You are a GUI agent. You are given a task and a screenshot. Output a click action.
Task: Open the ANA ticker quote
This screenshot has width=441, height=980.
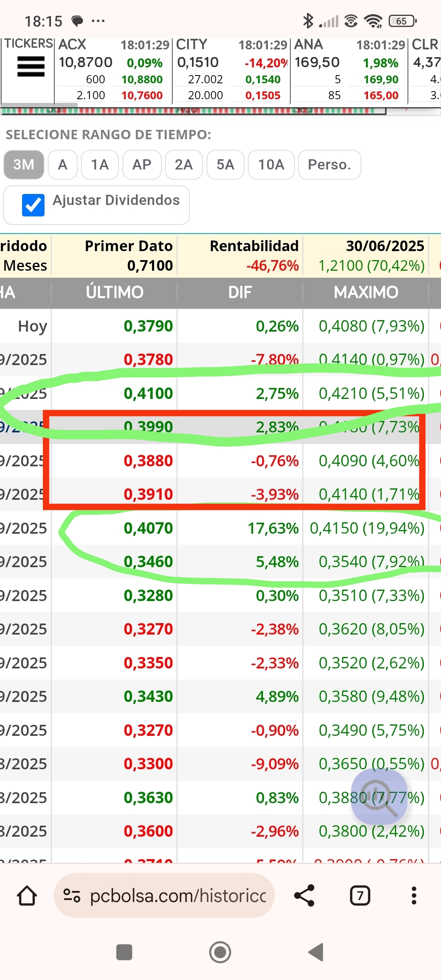(309, 44)
